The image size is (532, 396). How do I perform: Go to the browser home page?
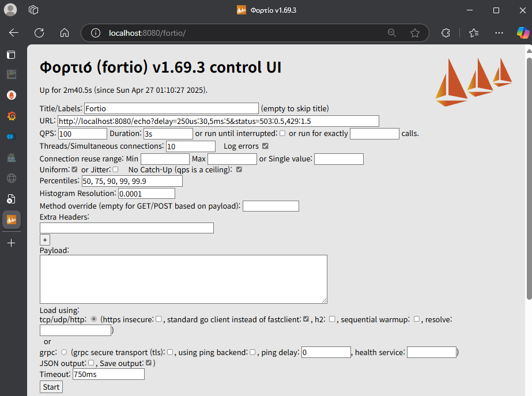(65, 33)
